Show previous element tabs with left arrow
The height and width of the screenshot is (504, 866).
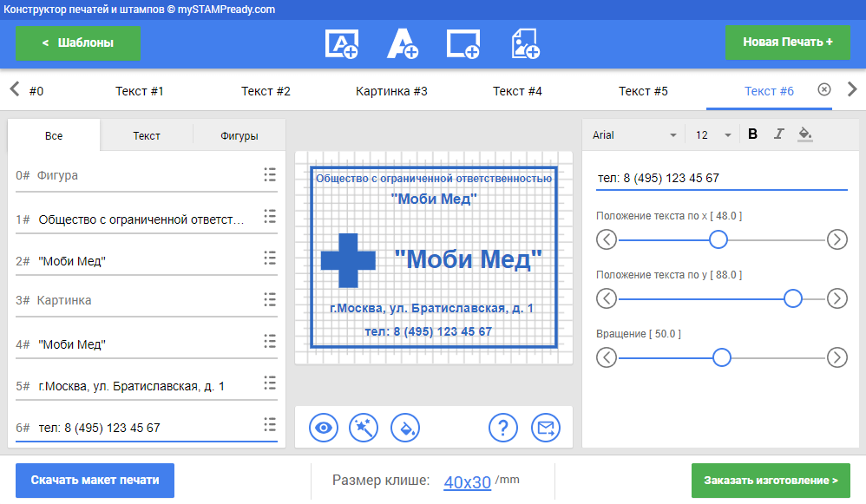[x=15, y=88]
